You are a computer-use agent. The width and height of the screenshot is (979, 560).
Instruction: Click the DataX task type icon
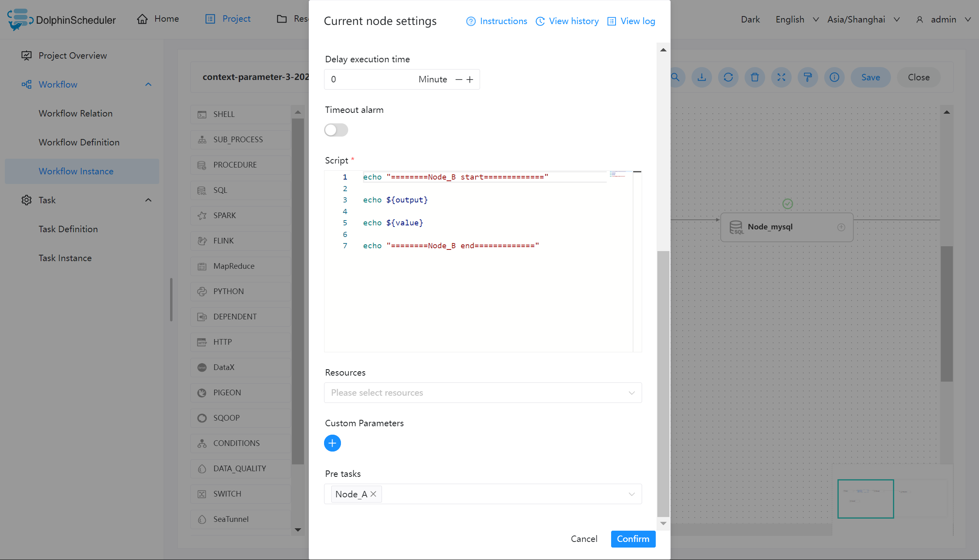pos(202,367)
